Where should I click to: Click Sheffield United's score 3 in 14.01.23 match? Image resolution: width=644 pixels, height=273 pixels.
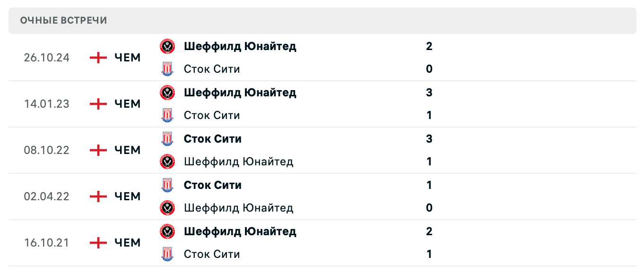429,93
